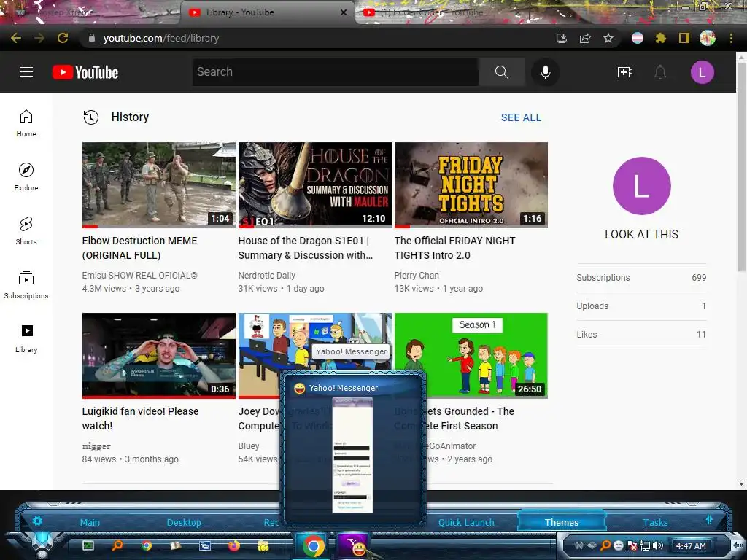Play the House of the Dragon thumbnail
This screenshot has height=560, width=747.
[315, 184]
